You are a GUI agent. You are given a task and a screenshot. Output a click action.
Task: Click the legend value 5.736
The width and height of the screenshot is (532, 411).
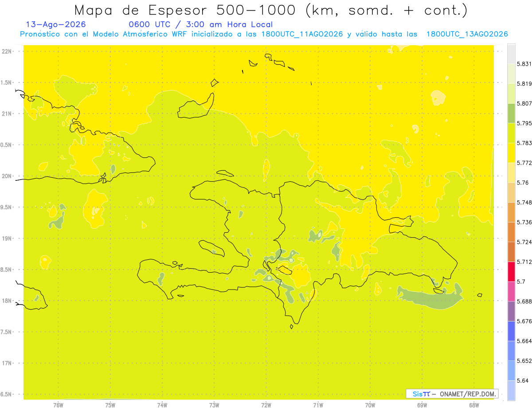point(524,222)
